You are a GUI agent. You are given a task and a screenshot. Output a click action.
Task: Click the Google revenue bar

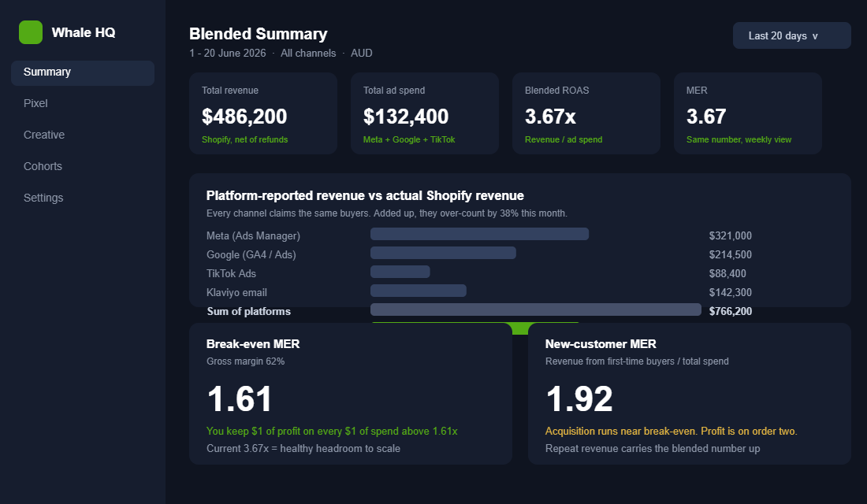(x=443, y=253)
